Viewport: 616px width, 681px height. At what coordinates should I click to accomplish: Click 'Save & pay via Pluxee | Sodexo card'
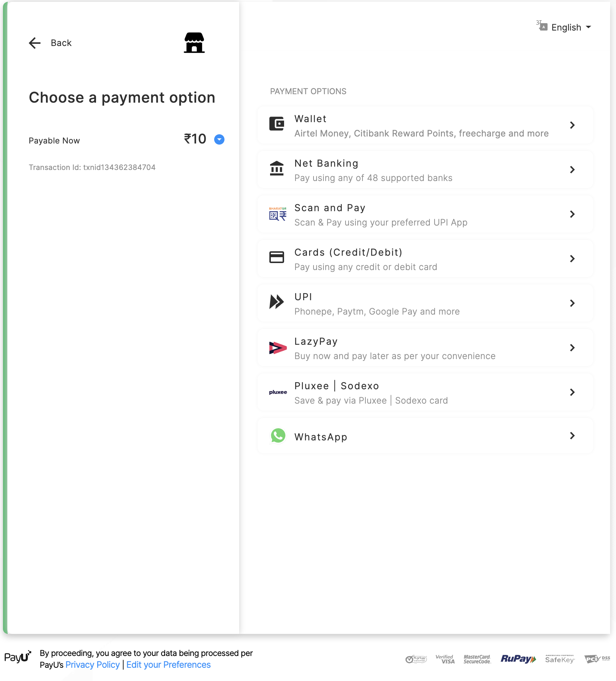click(x=371, y=401)
